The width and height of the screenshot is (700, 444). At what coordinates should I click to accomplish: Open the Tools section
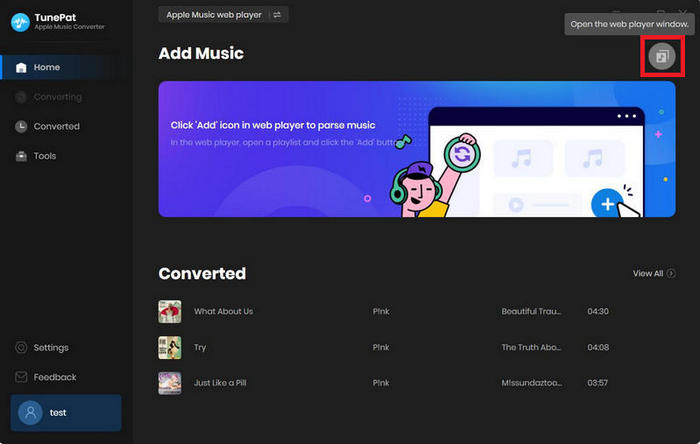point(45,156)
